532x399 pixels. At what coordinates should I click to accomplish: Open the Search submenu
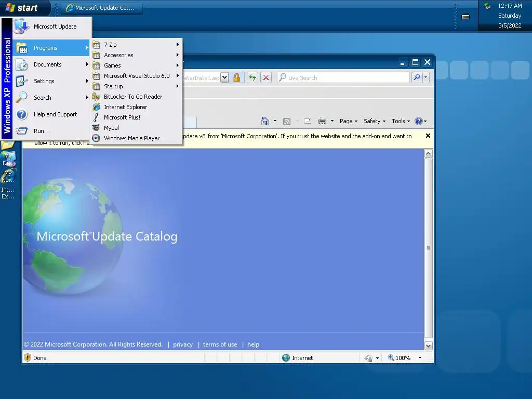(x=52, y=98)
